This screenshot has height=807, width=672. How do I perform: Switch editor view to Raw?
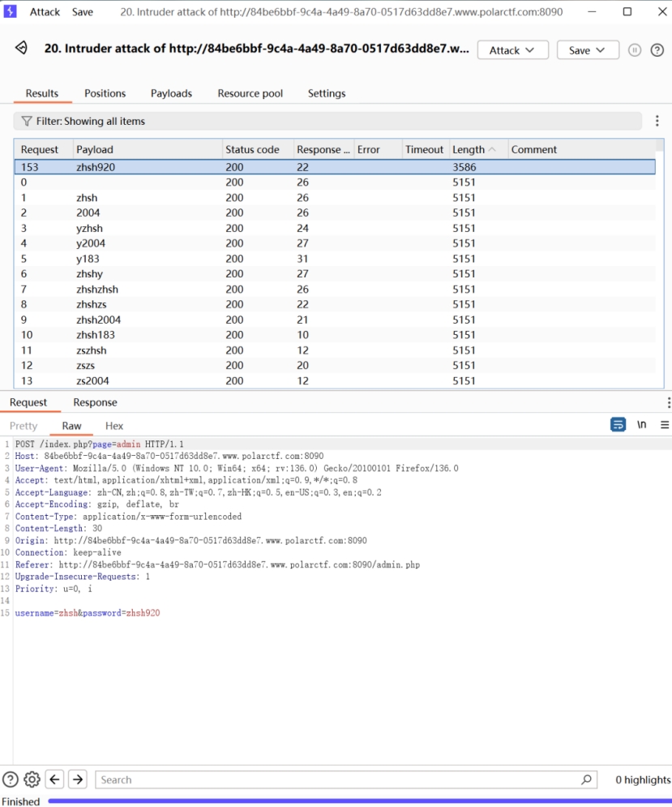click(71, 426)
